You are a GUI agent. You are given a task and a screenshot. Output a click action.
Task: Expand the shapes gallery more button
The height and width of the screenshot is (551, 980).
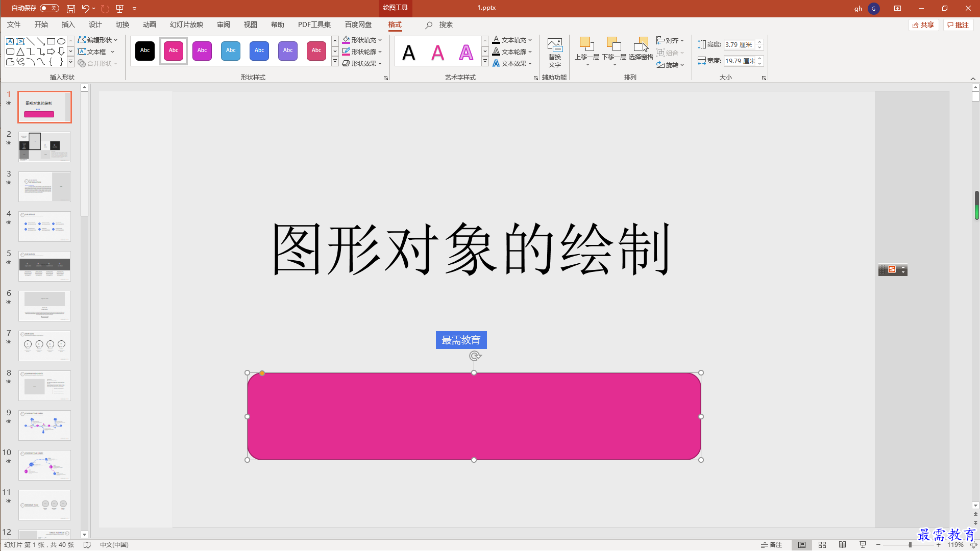pyautogui.click(x=71, y=62)
